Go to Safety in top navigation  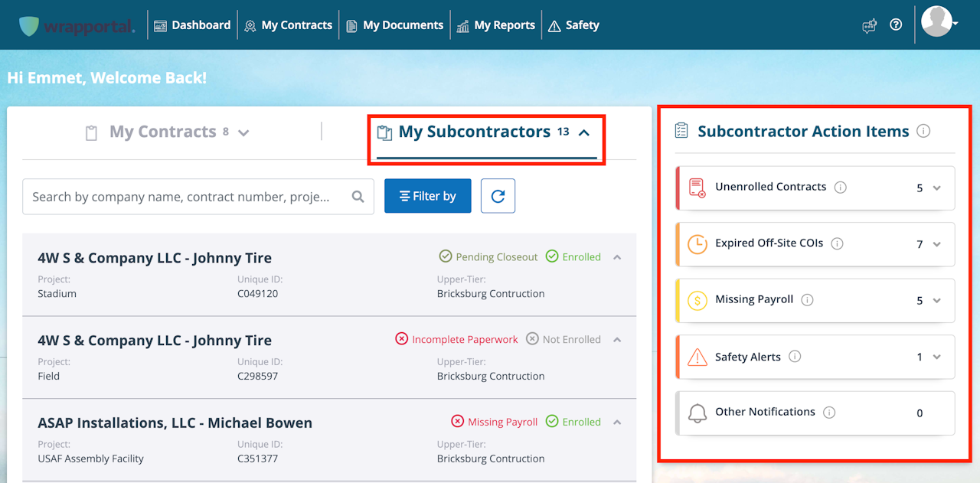point(573,25)
